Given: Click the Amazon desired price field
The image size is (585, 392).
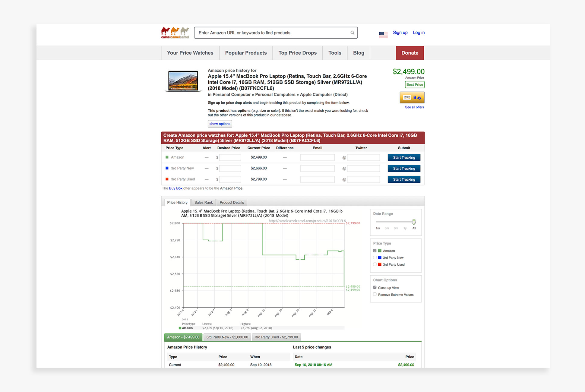Looking at the screenshot, I should pos(230,157).
